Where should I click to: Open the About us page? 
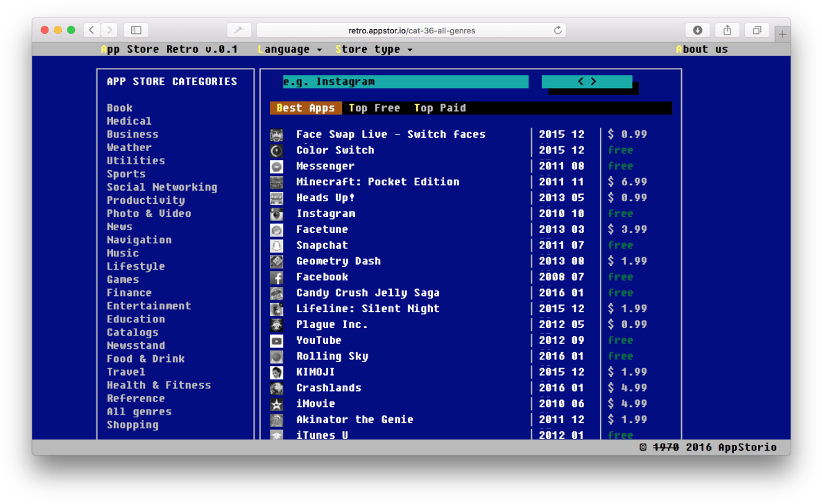point(702,49)
